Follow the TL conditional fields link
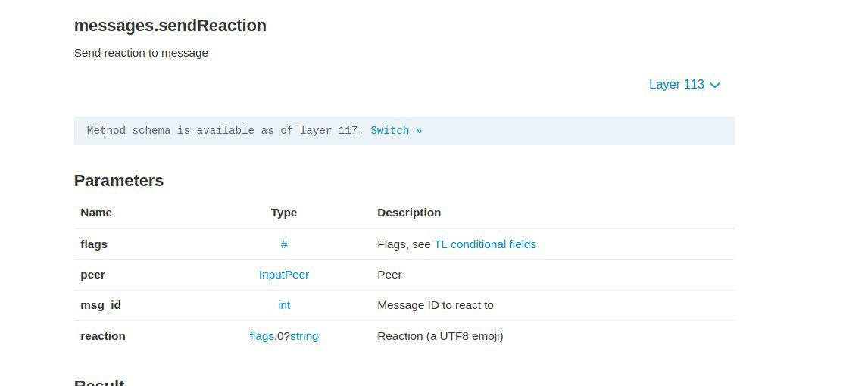Viewport: 868px width, 386px height. pyautogui.click(x=485, y=244)
